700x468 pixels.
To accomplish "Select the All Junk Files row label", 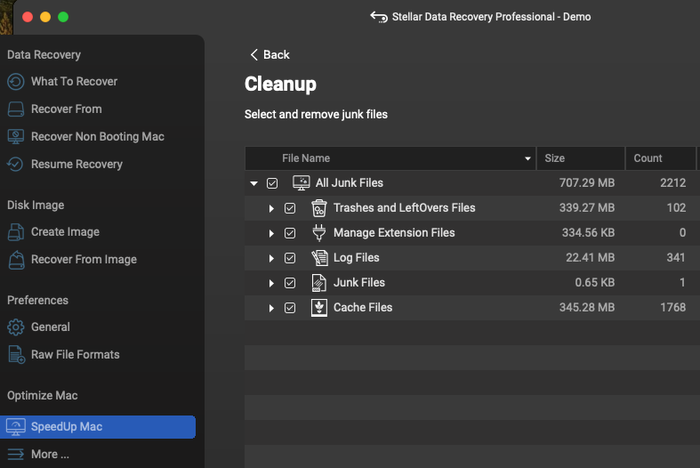I will 350,183.
